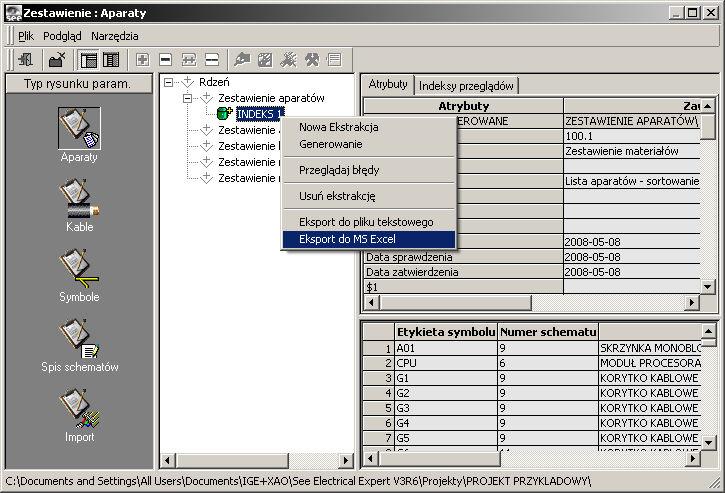Click the hatched grid toolbar icon
The image size is (725, 493).
[265, 60]
